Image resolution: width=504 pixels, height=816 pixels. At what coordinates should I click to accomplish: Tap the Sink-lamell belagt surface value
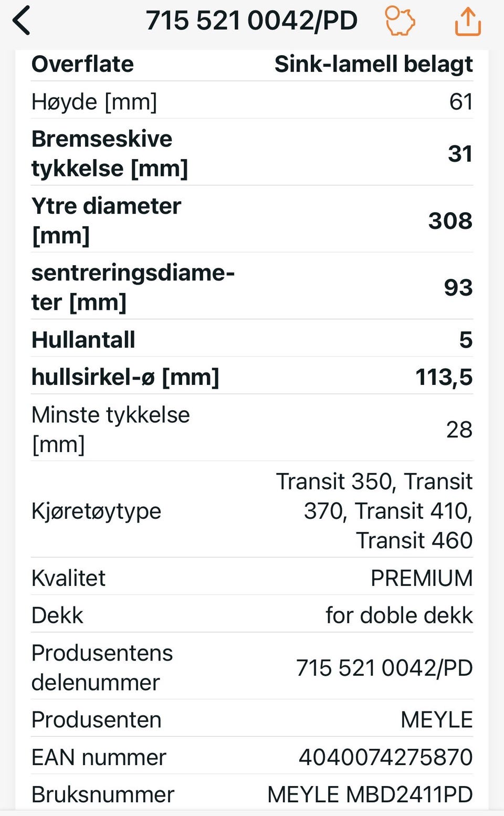(373, 65)
